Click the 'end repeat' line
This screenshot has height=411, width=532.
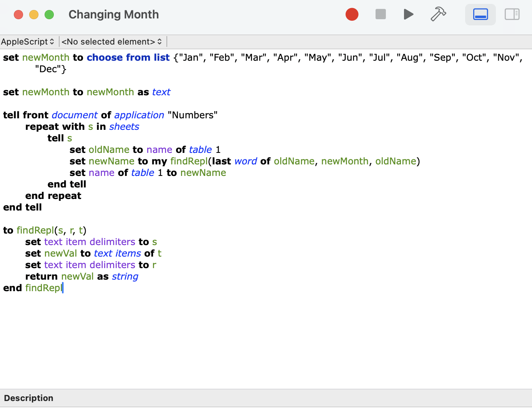point(53,196)
